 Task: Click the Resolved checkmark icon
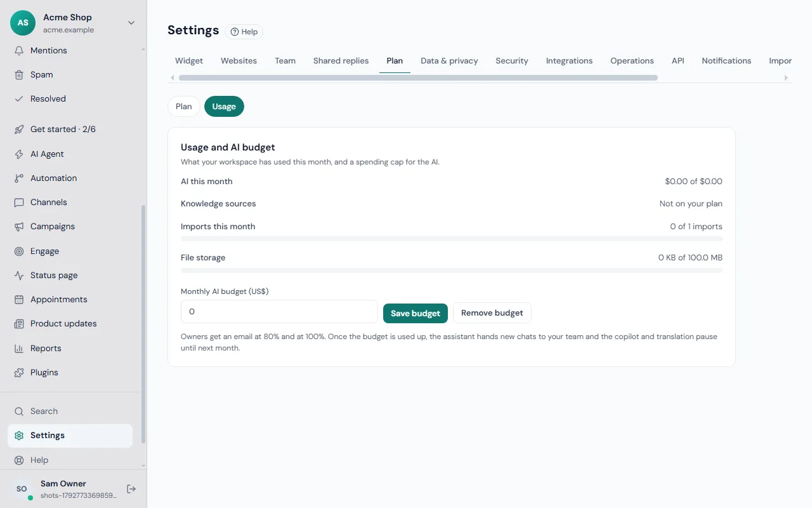coord(19,99)
